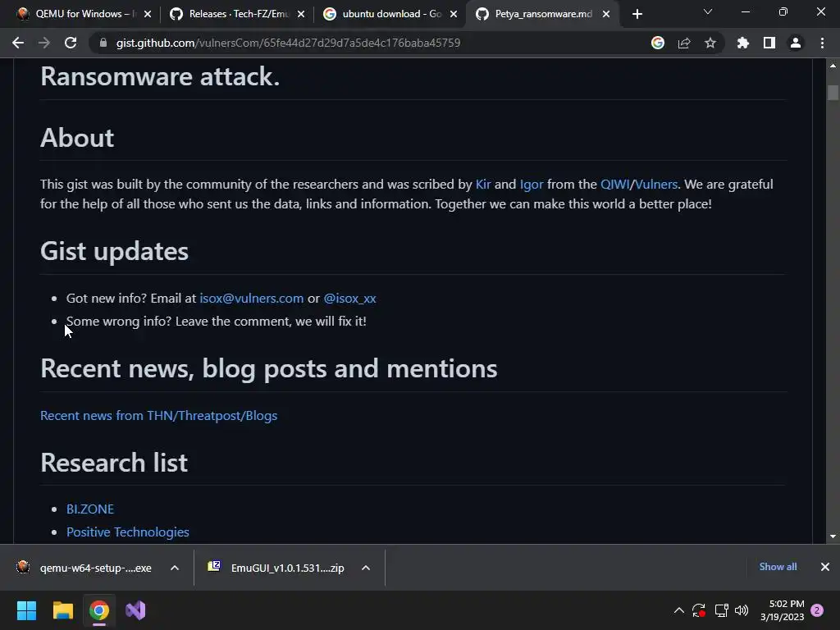Screen dimensions: 840x630
Task: Open the Chrome extensions puzzle icon
Action: 743,43
